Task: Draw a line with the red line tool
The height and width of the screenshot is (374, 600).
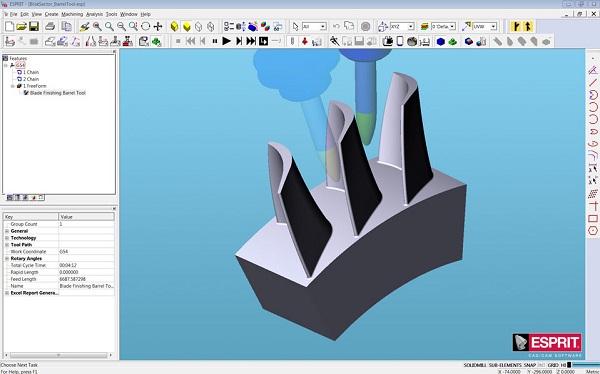Action: (x=593, y=82)
